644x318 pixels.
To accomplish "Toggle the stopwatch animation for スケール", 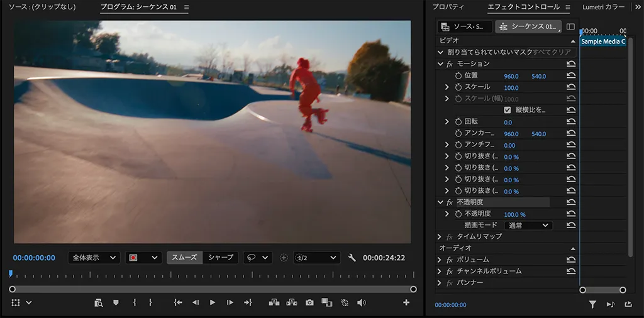I will coord(458,87).
